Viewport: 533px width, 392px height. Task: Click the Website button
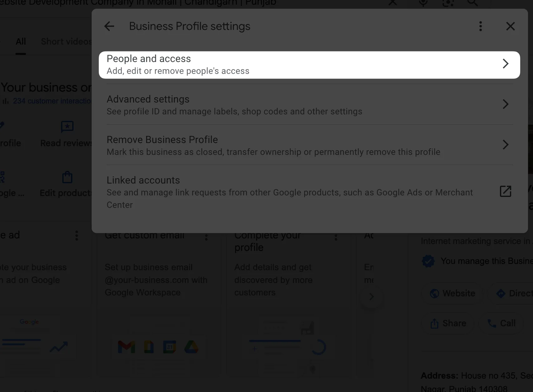click(x=452, y=293)
